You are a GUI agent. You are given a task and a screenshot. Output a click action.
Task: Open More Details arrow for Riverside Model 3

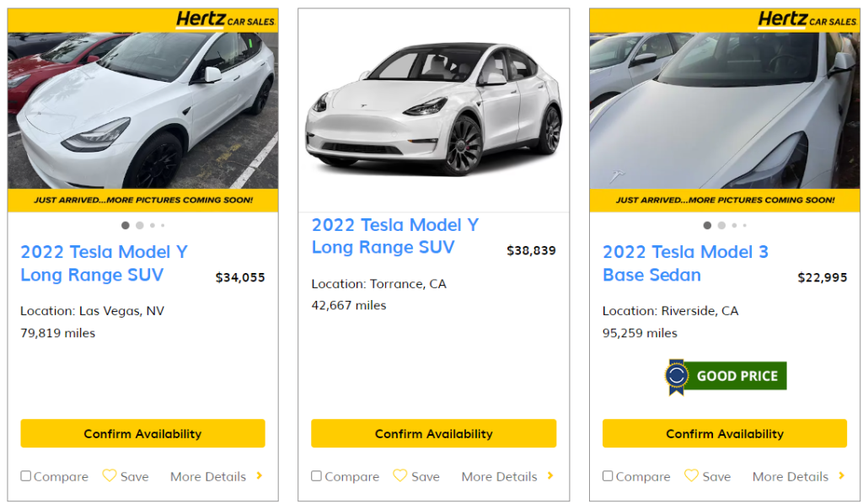[x=841, y=476]
